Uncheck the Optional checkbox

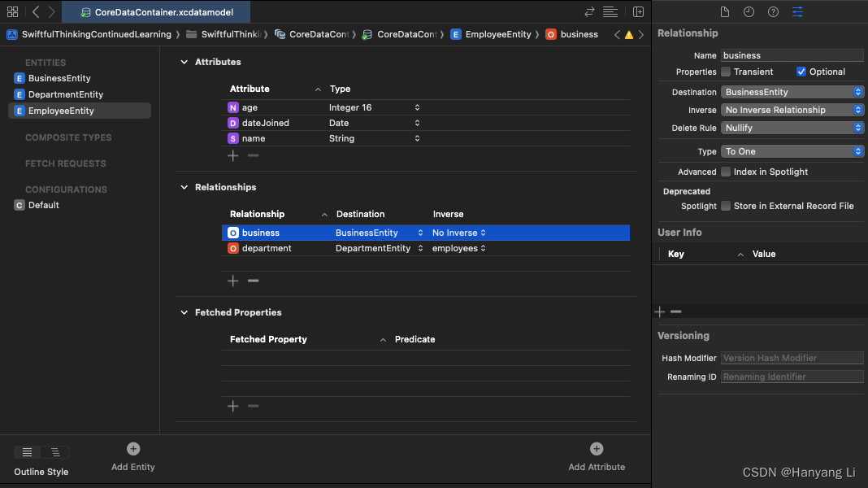point(801,72)
